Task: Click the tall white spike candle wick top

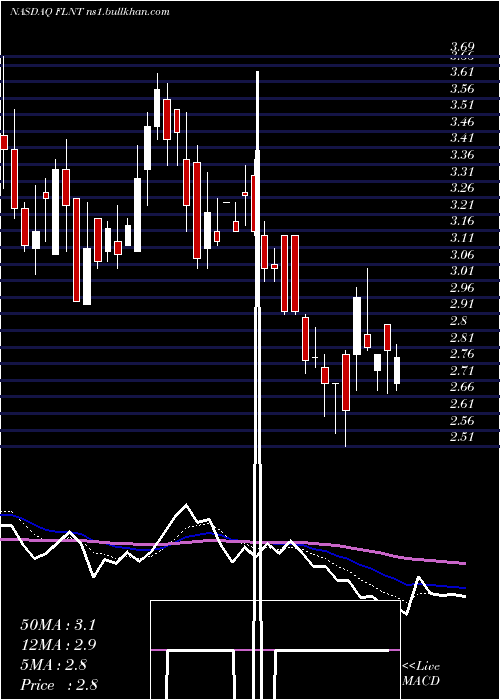Action: [258, 72]
